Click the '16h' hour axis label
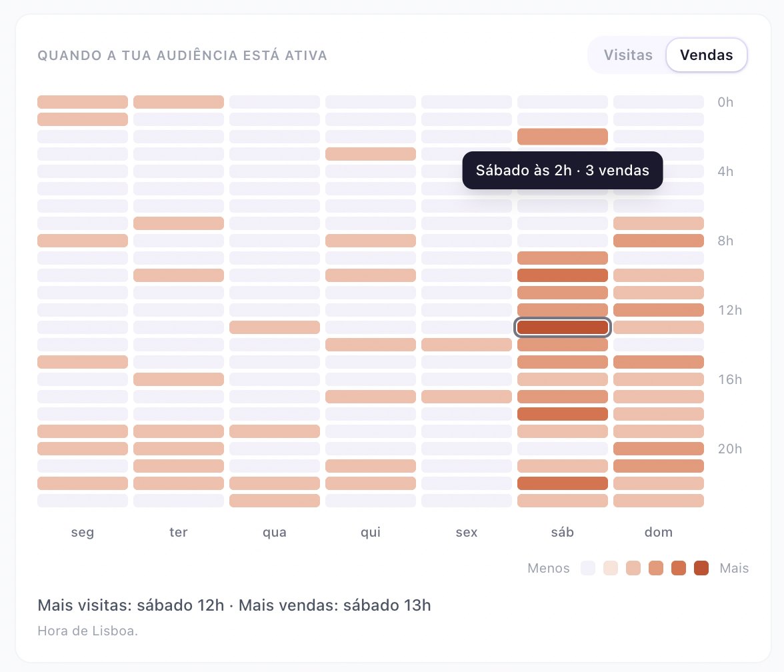This screenshot has width=784, height=672. (x=730, y=379)
